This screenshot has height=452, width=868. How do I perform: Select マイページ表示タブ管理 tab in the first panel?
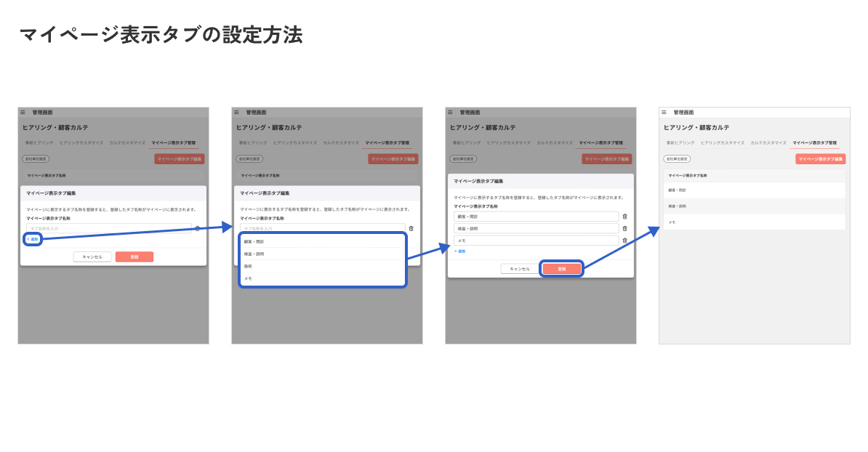coord(174,142)
